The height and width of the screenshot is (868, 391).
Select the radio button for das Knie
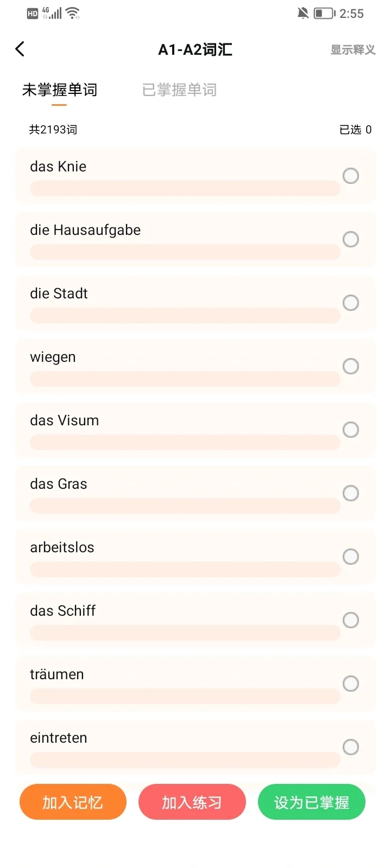click(351, 176)
